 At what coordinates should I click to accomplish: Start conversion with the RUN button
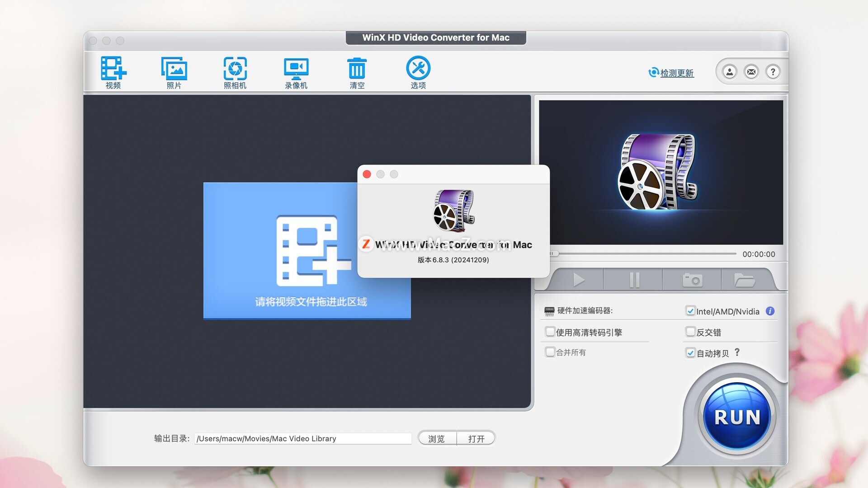pyautogui.click(x=737, y=417)
